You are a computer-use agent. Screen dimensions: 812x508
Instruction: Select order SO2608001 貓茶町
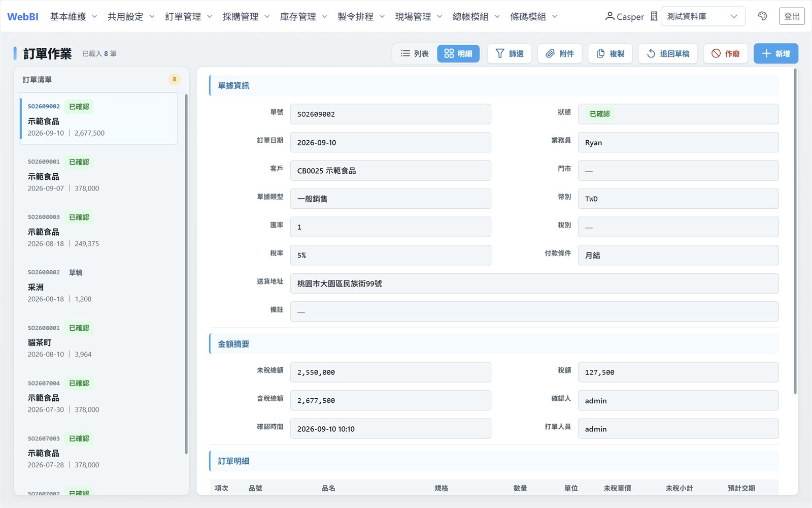click(99, 340)
